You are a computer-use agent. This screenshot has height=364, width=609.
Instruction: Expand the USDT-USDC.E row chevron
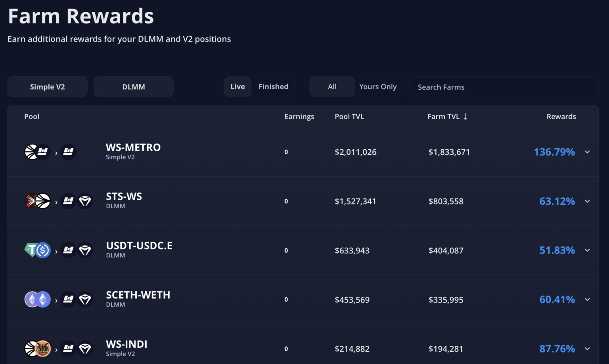587,250
